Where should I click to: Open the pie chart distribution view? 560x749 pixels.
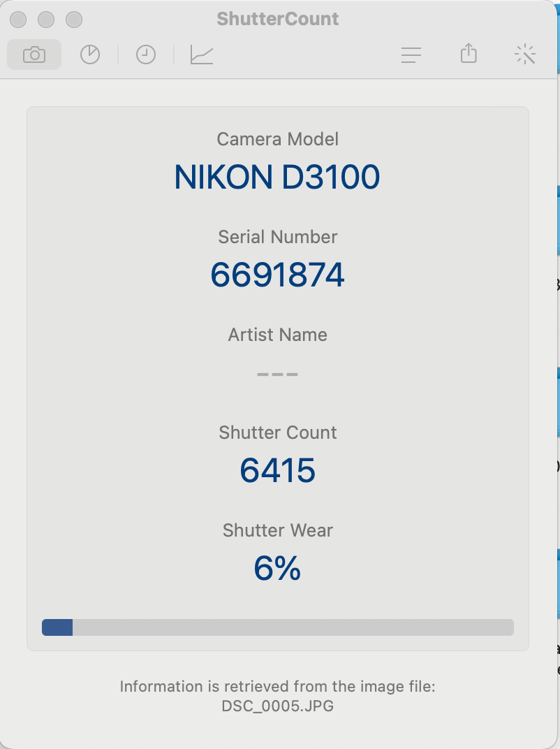[90, 54]
